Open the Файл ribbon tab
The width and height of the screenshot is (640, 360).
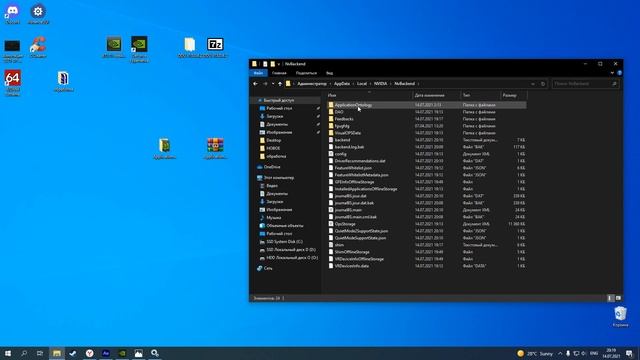(x=258, y=73)
